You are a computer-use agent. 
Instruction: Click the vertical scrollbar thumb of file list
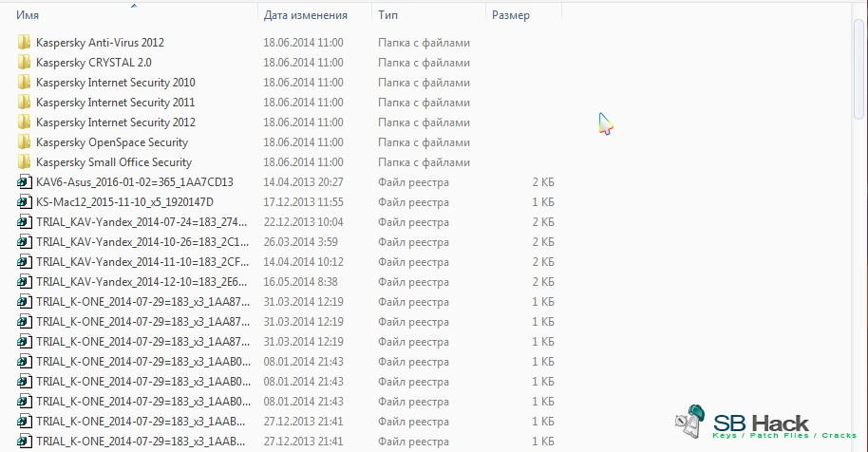coord(859,67)
